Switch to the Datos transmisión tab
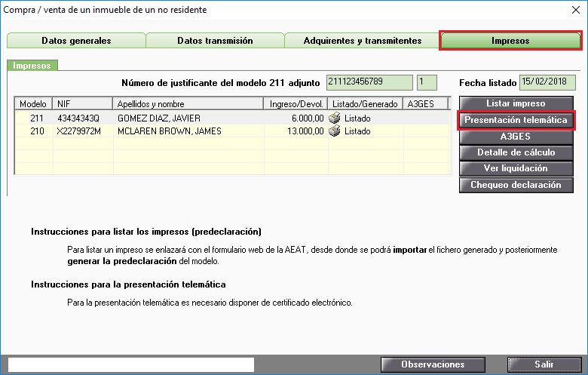This screenshot has height=375, width=588. click(x=215, y=41)
